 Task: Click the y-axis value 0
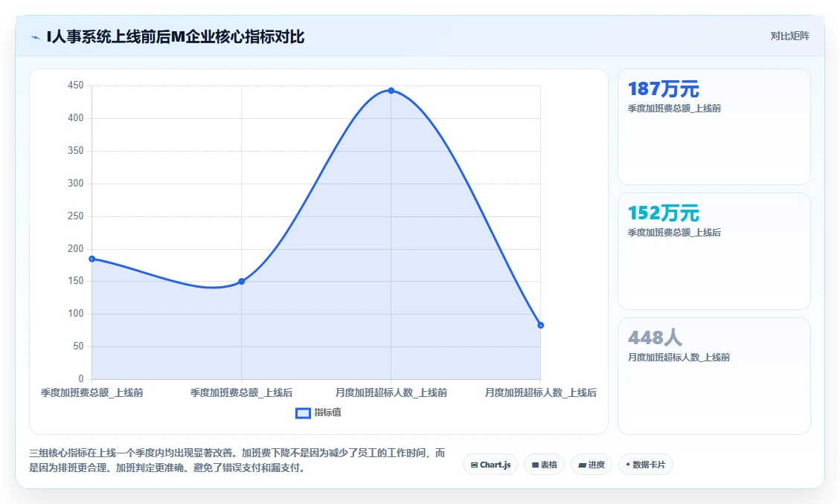pyautogui.click(x=81, y=379)
